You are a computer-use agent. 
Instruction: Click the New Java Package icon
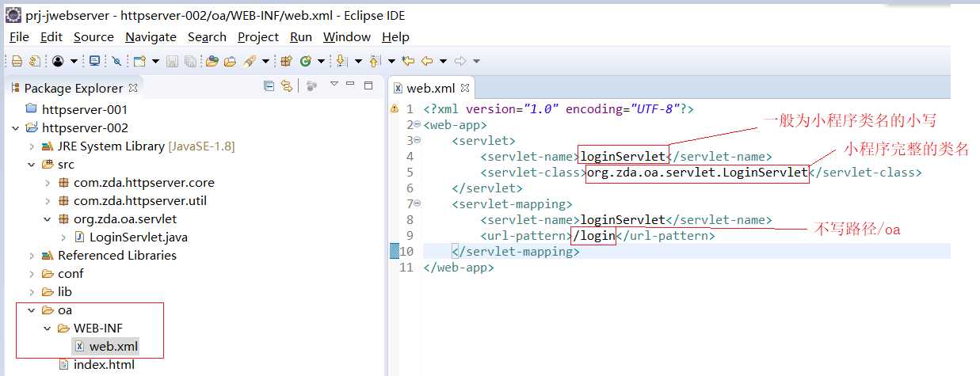click(x=287, y=61)
